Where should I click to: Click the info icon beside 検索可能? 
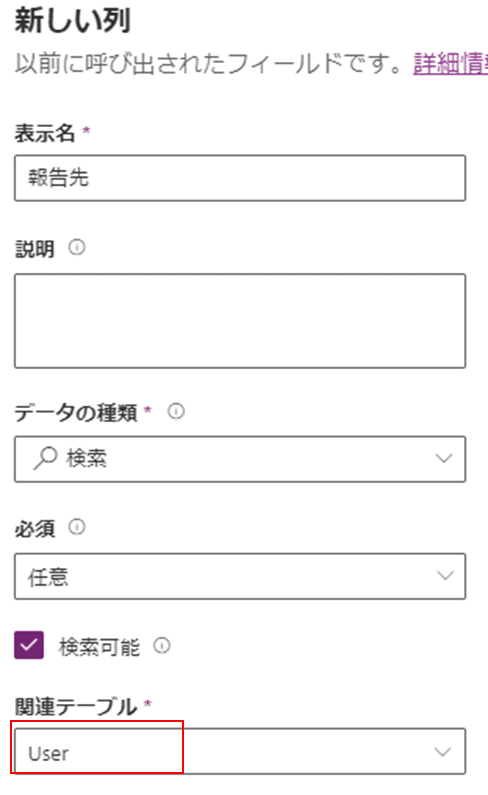coord(162,645)
